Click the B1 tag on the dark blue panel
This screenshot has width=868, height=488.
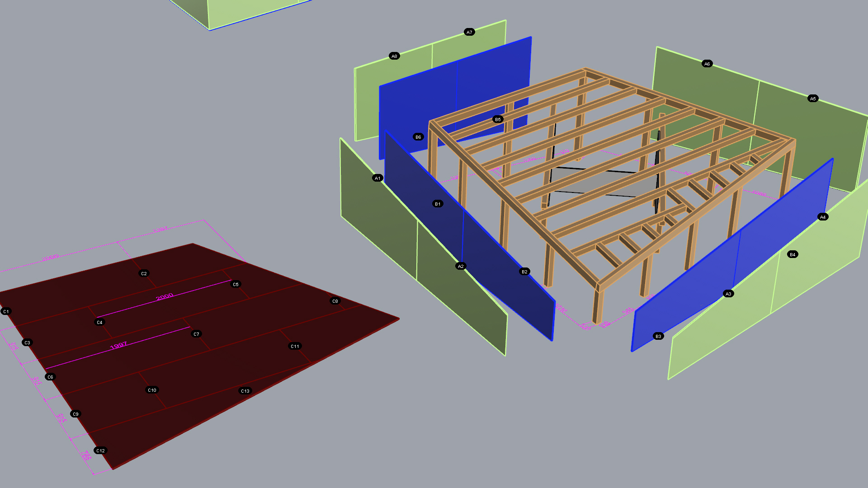tap(438, 204)
